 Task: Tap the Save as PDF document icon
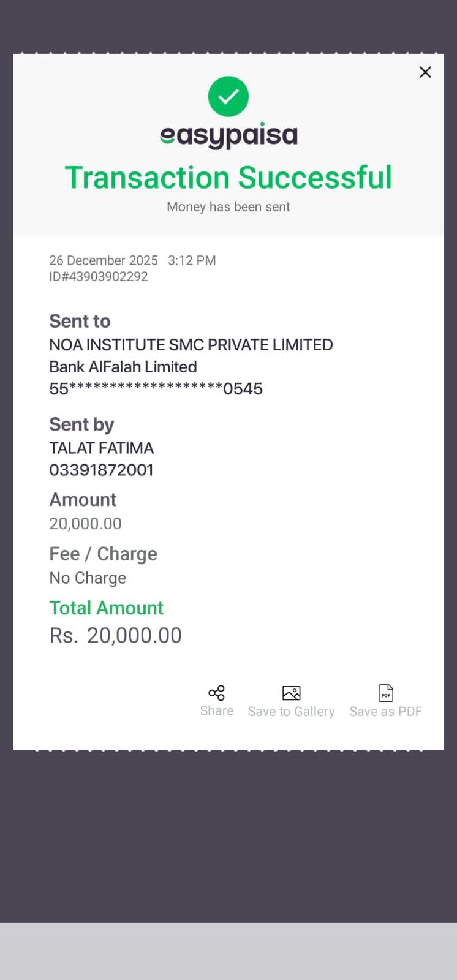[x=386, y=693]
